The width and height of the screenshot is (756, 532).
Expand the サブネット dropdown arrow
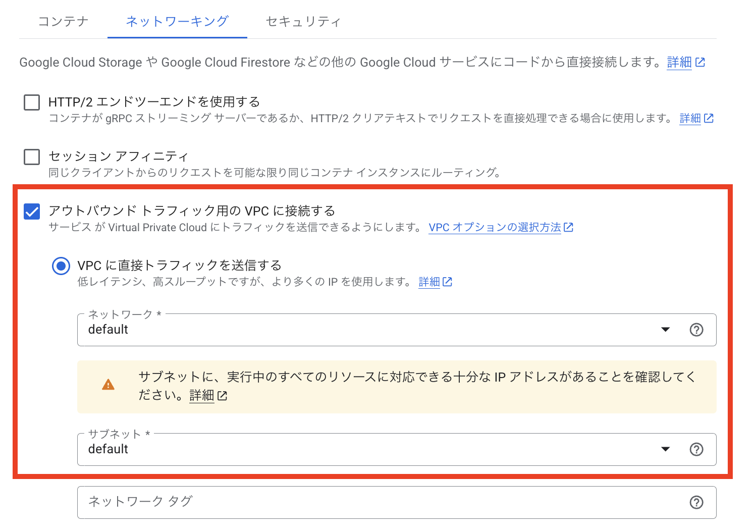tap(666, 449)
